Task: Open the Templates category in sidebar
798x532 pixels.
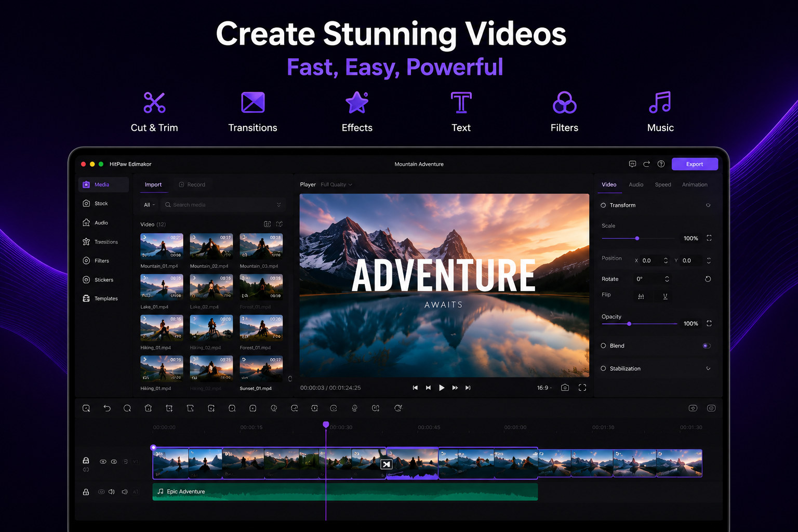Action: point(100,299)
